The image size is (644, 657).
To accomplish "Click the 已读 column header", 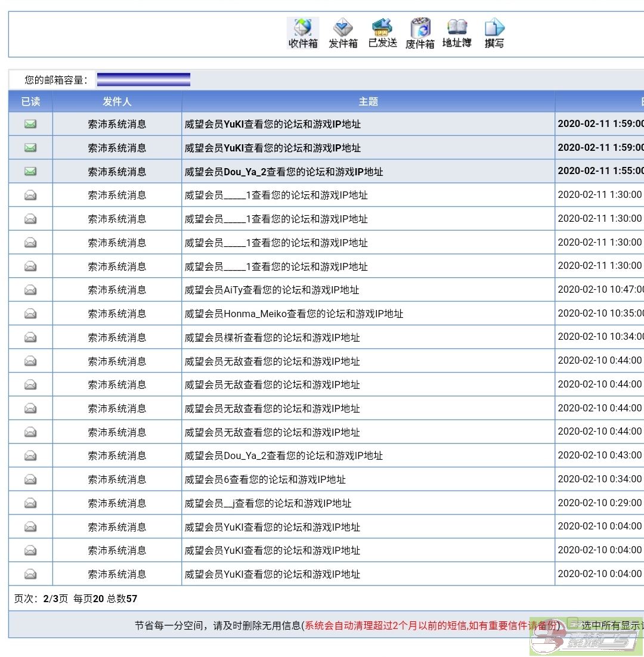I will 30,101.
